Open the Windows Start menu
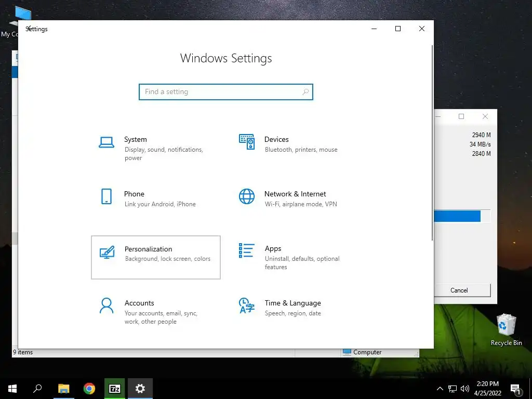Image resolution: width=532 pixels, height=399 pixels. click(12, 389)
